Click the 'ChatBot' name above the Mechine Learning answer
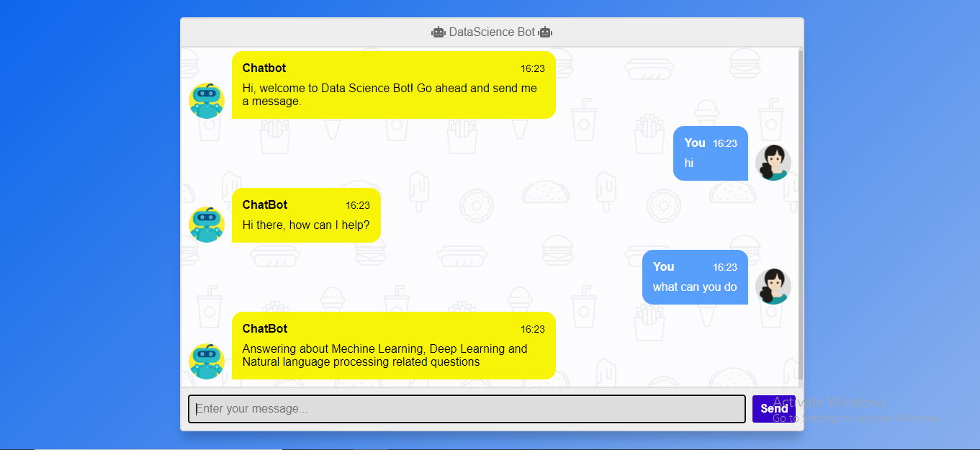 coord(265,329)
